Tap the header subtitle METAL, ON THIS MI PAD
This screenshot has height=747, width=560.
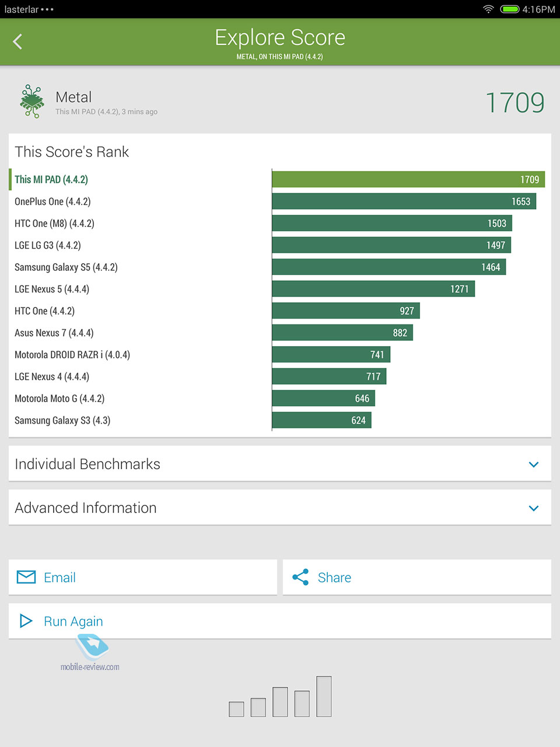point(280,57)
